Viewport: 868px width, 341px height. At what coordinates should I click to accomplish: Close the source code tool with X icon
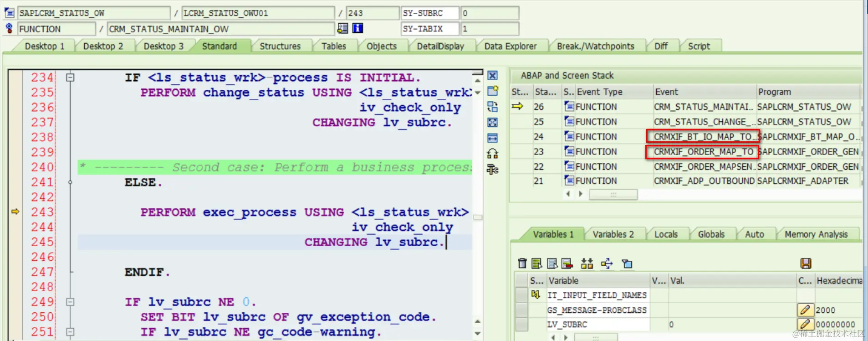pyautogui.click(x=492, y=76)
